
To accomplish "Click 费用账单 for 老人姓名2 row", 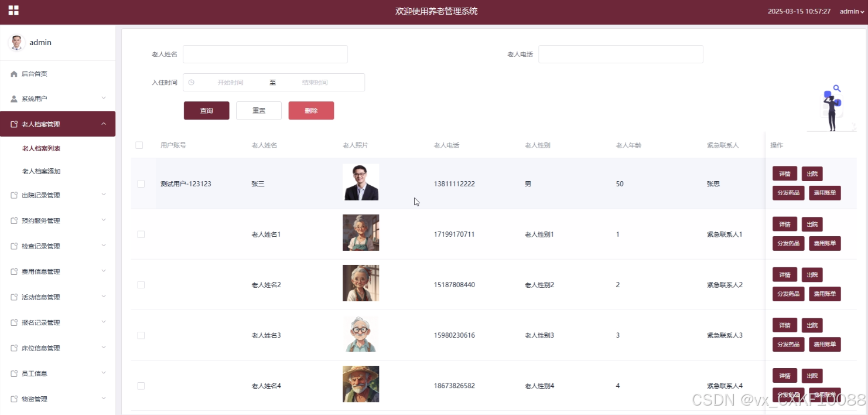I will (825, 294).
